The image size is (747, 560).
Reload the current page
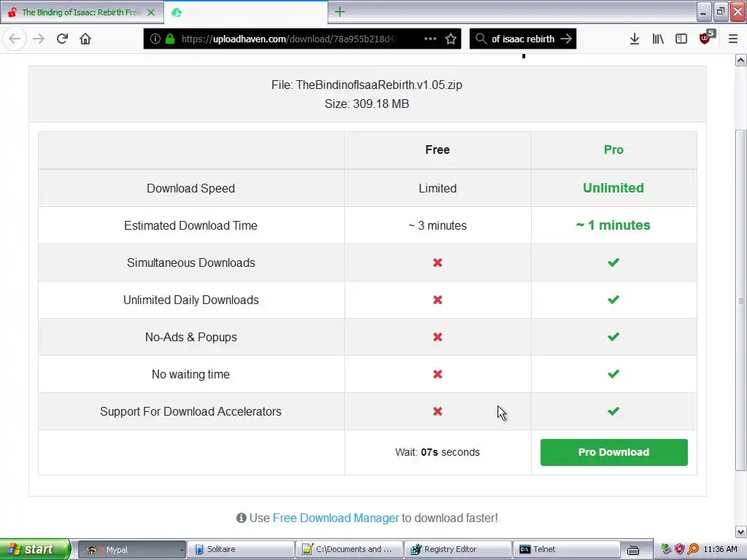[62, 39]
